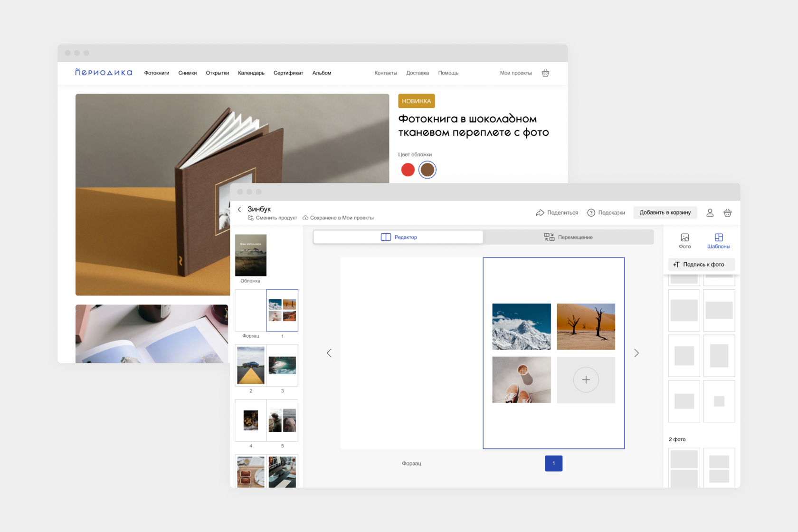Select the Форзац page thumbnail in sidebar

[x=251, y=310]
